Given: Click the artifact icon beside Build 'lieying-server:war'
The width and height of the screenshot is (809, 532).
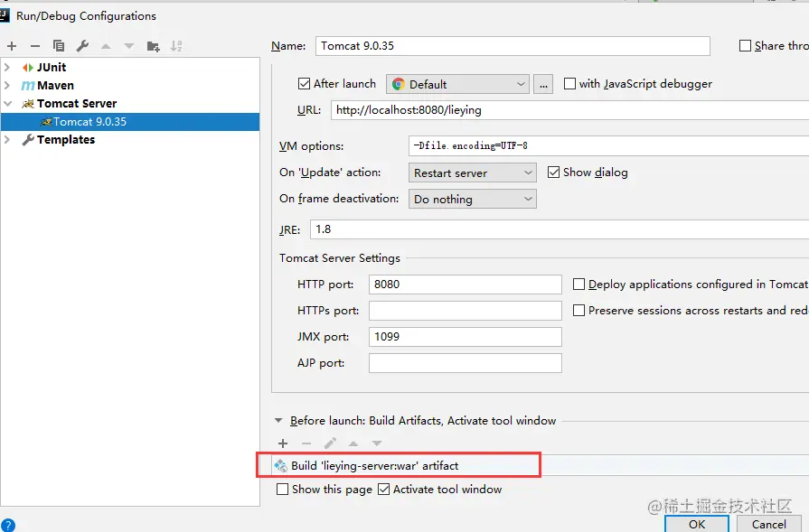Looking at the screenshot, I should pyautogui.click(x=281, y=465).
